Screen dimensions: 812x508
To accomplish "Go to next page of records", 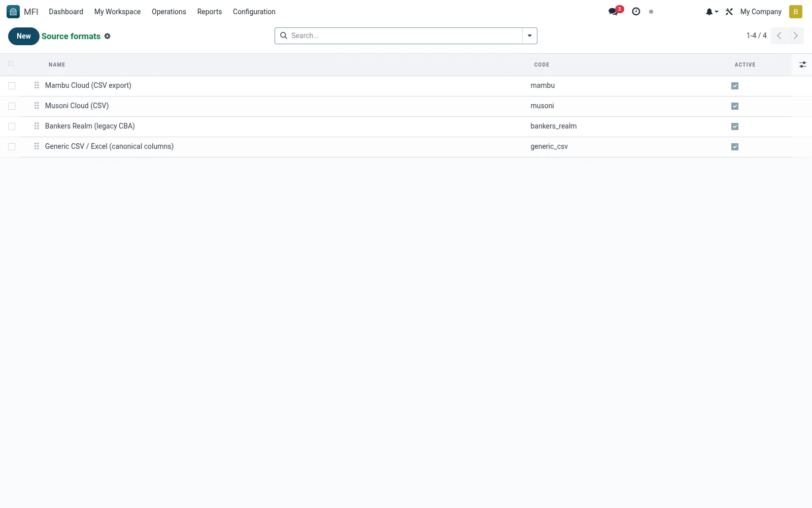I will click(x=796, y=36).
